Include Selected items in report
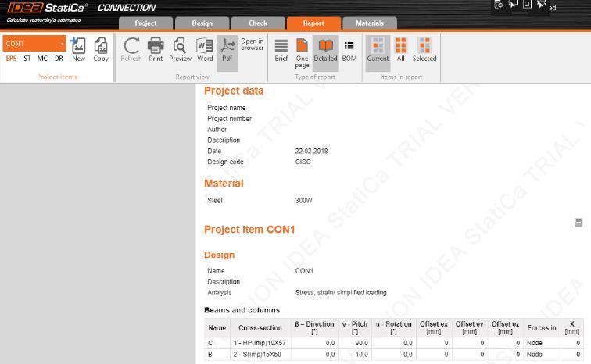 (424, 49)
